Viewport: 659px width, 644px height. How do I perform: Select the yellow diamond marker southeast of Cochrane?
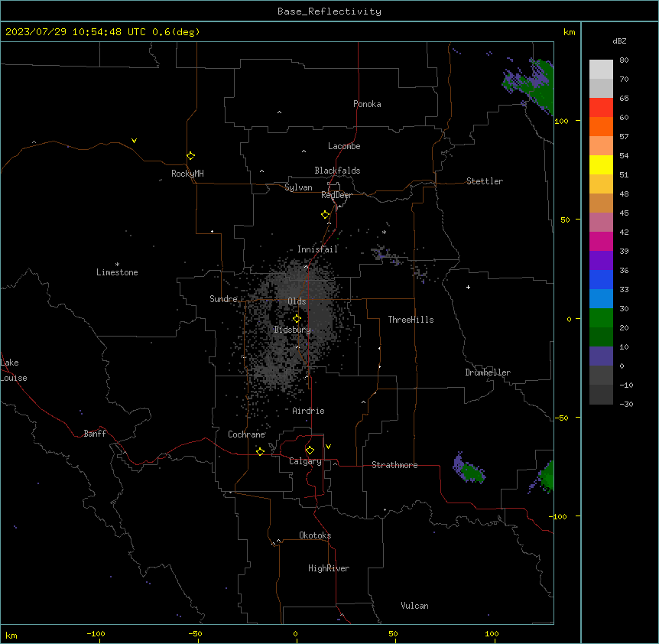pos(261,451)
